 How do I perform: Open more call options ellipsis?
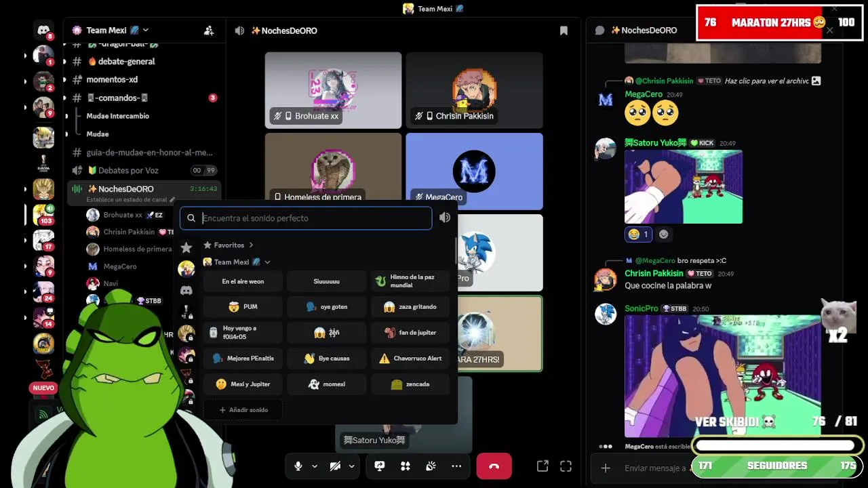tap(456, 466)
